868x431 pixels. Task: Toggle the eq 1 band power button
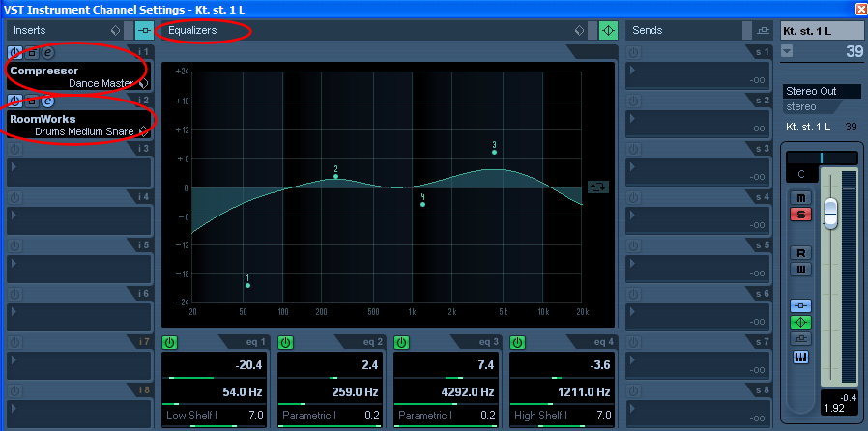point(169,342)
